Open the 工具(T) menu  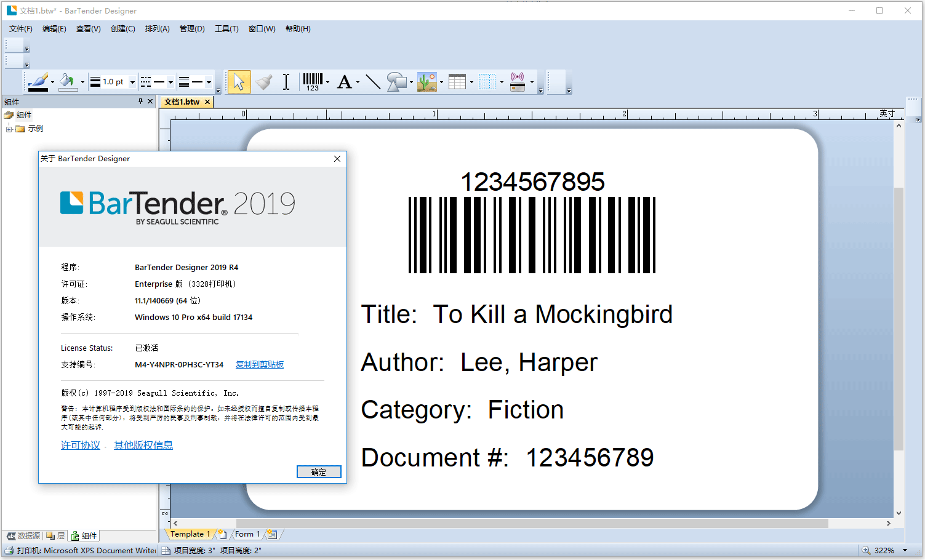click(x=226, y=29)
